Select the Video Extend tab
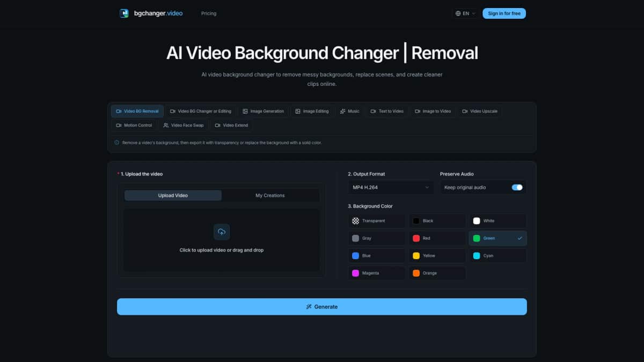The height and width of the screenshot is (362, 644). click(x=231, y=125)
